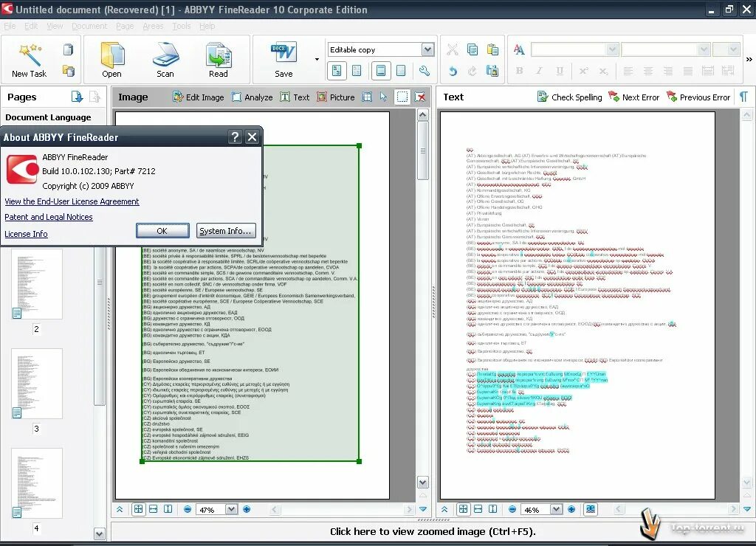Open the Patent and Legal Notices link
Viewport: 756px width, 546px height.
[x=49, y=217]
